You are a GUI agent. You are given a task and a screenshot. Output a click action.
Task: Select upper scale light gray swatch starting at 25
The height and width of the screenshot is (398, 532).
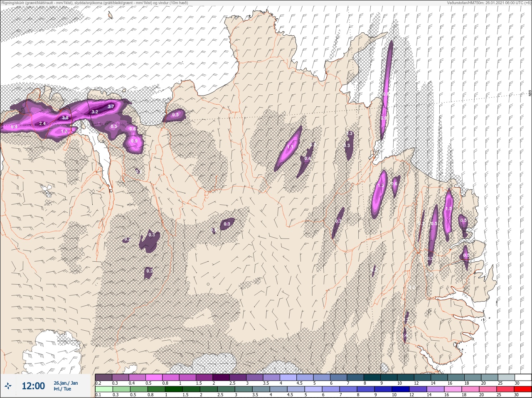point(506,377)
